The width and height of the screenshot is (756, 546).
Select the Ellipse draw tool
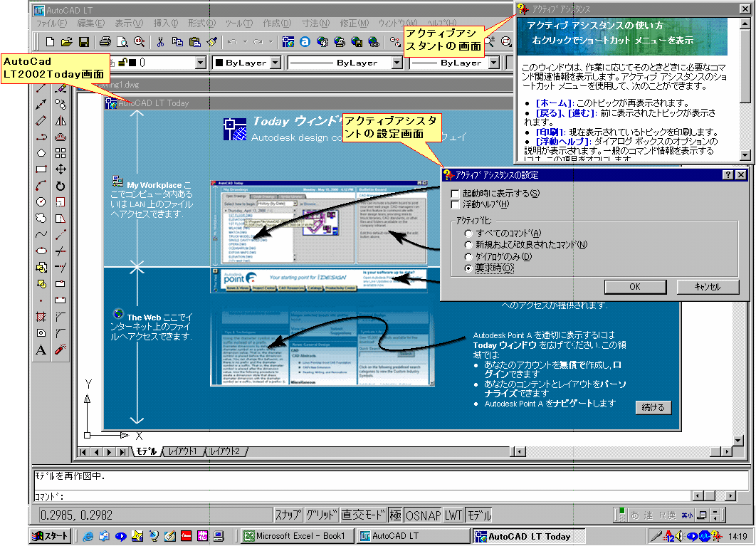[41, 251]
